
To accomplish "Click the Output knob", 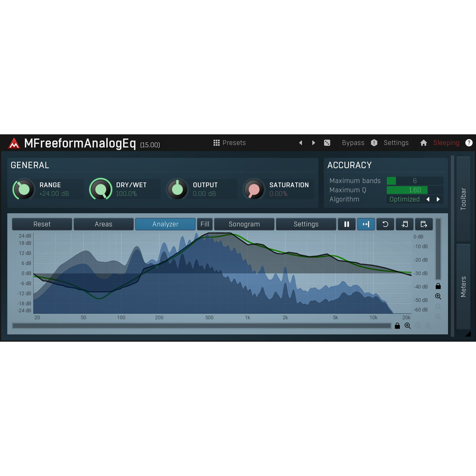I will point(177,189).
